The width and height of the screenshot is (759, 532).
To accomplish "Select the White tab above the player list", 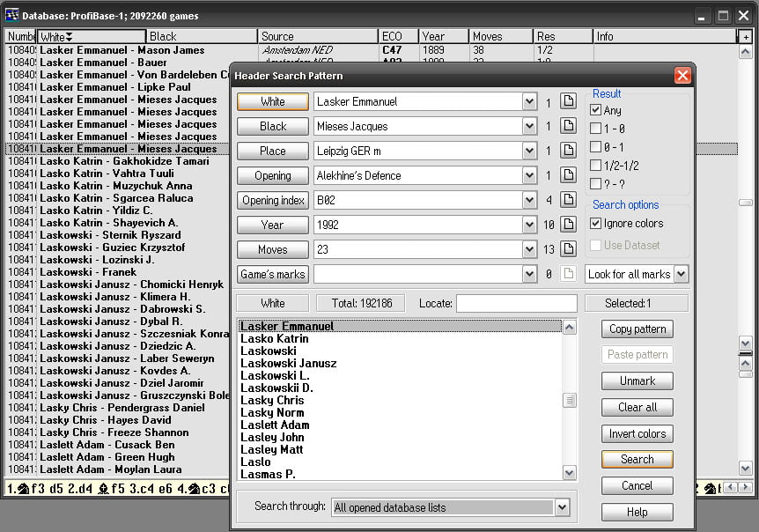I will 270,303.
